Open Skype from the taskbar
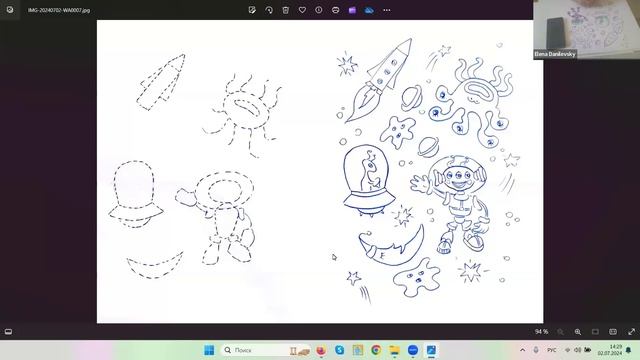Image resolution: width=640 pixels, height=360 pixels. pos(339,350)
